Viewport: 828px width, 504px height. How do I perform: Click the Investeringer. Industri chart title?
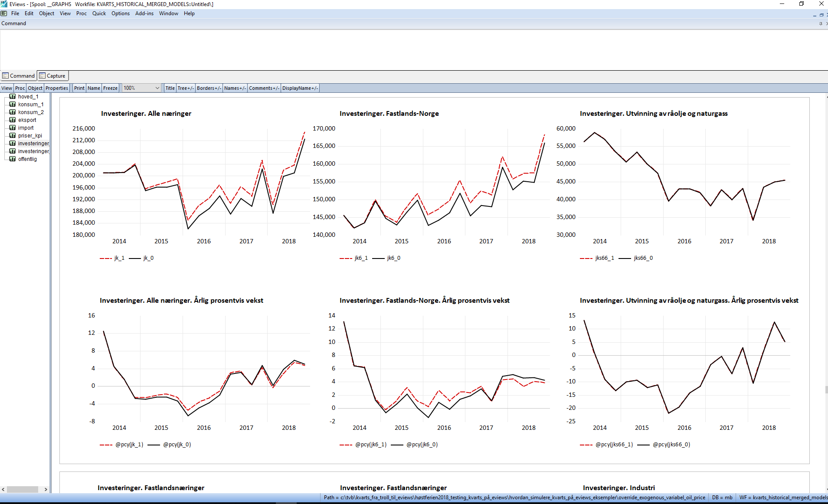tap(619, 488)
